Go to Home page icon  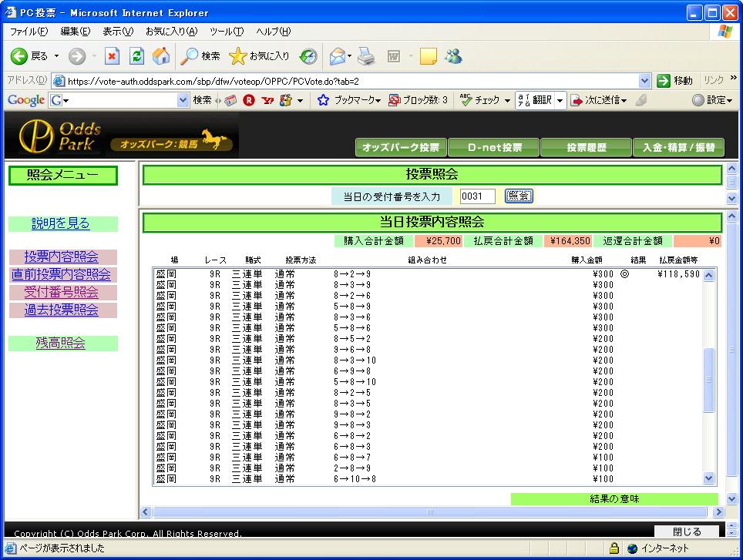tap(161, 56)
